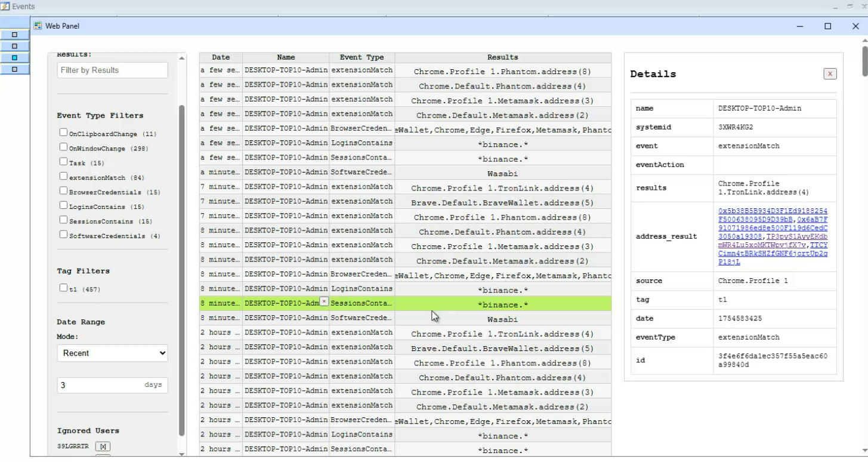868x462 pixels.
Task: Select the 8 minutes BrowserCredentials event type cell
Action: (x=362, y=275)
